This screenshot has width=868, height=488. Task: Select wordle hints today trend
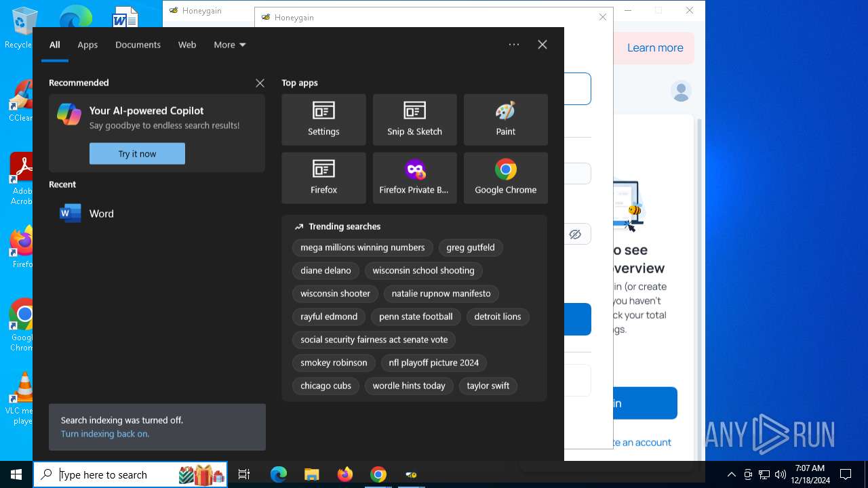click(x=409, y=386)
